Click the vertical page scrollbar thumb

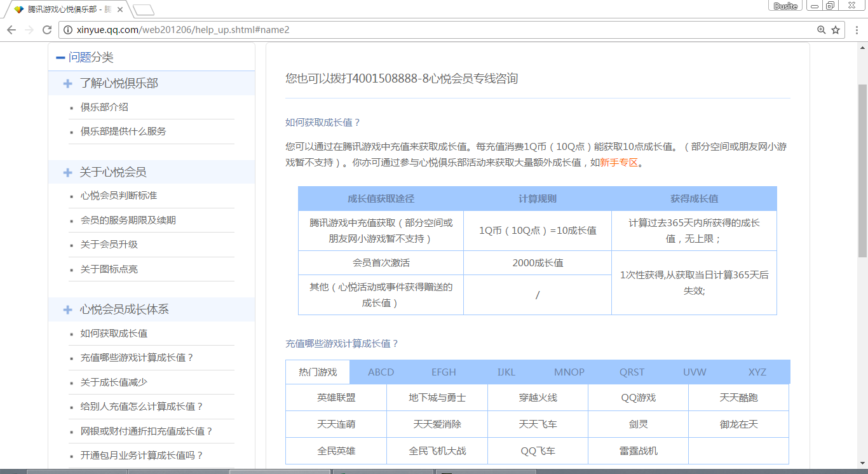click(862, 170)
